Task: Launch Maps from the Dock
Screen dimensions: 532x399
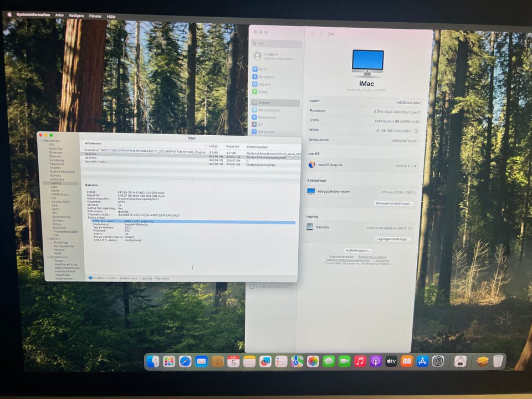Action: [x=297, y=361]
